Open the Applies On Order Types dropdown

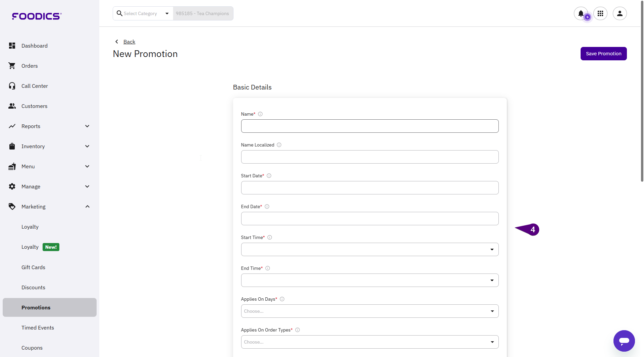tap(369, 342)
